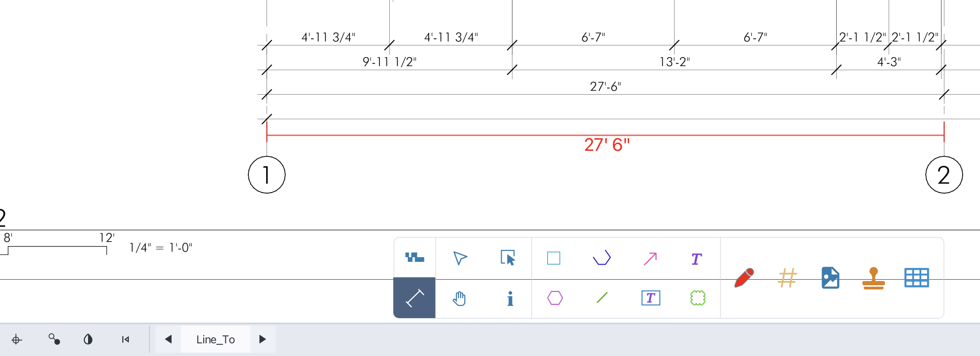This screenshot has height=356, width=980.
Task: Insert image with the picture file icon
Action: pos(831,278)
